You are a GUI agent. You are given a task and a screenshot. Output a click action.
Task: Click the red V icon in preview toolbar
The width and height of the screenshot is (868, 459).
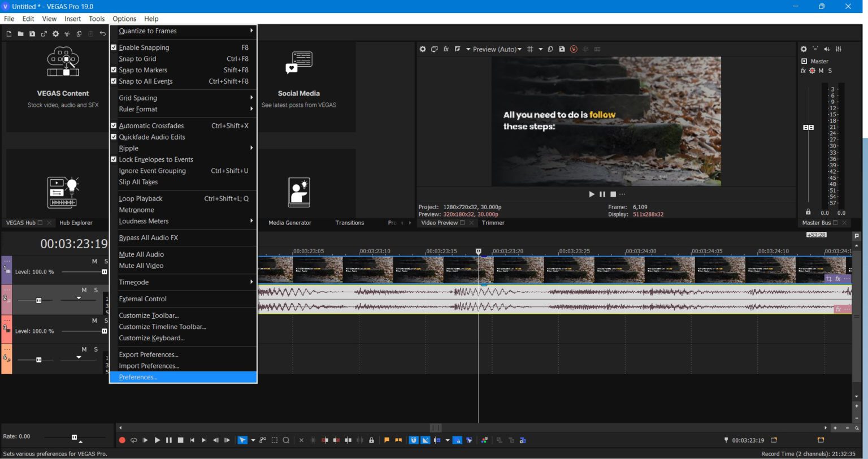coord(574,49)
